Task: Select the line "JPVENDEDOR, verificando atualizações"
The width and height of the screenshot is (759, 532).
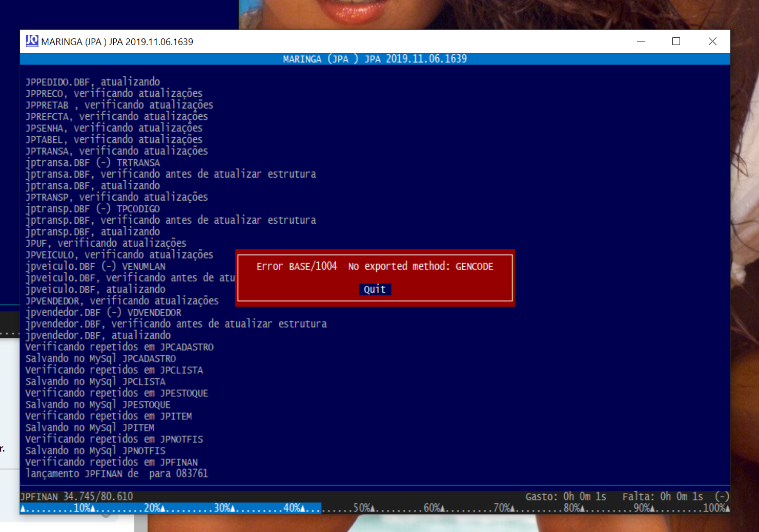Action: pyautogui.click(x=122, y=301)
